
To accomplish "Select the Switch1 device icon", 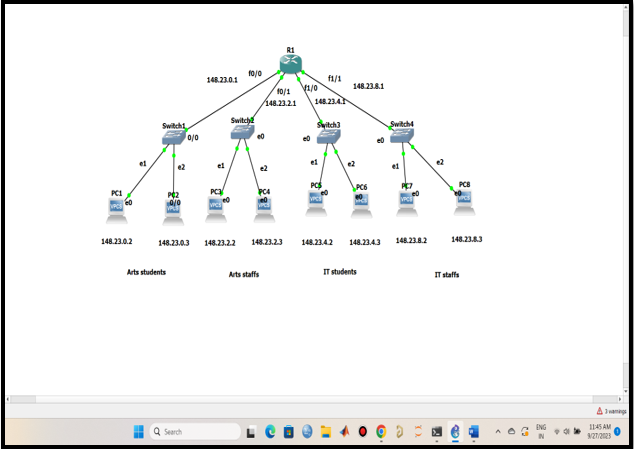I will pos(173,137).
